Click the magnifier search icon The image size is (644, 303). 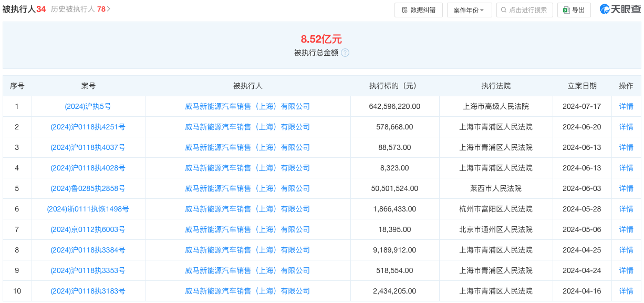pos(504,10)
